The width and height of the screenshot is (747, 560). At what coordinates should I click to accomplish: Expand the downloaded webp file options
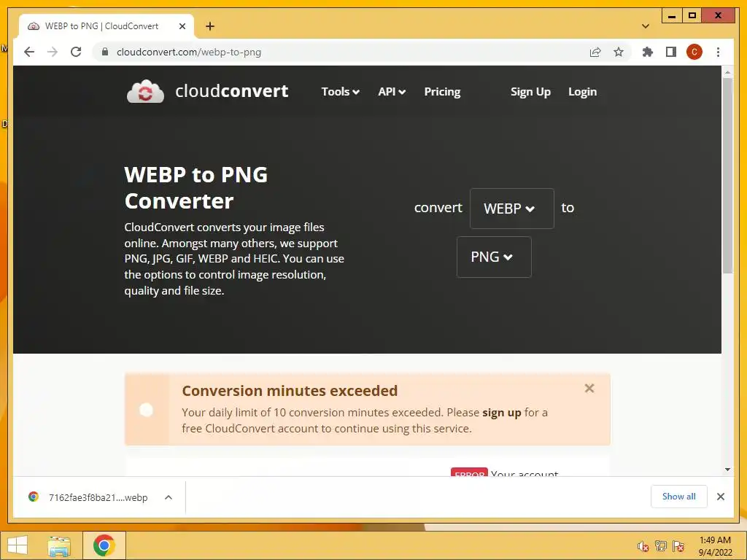(169, 497)
